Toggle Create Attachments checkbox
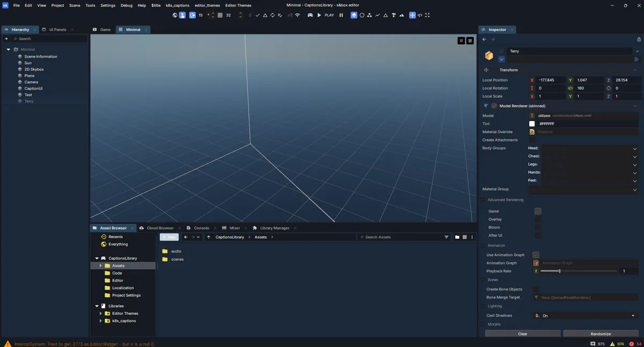This screenshot has width=644, height=347. [x=532, y=140]
